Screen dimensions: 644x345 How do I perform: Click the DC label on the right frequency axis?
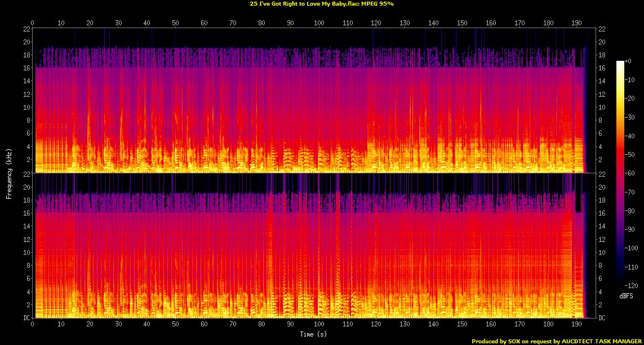[603, 318]
